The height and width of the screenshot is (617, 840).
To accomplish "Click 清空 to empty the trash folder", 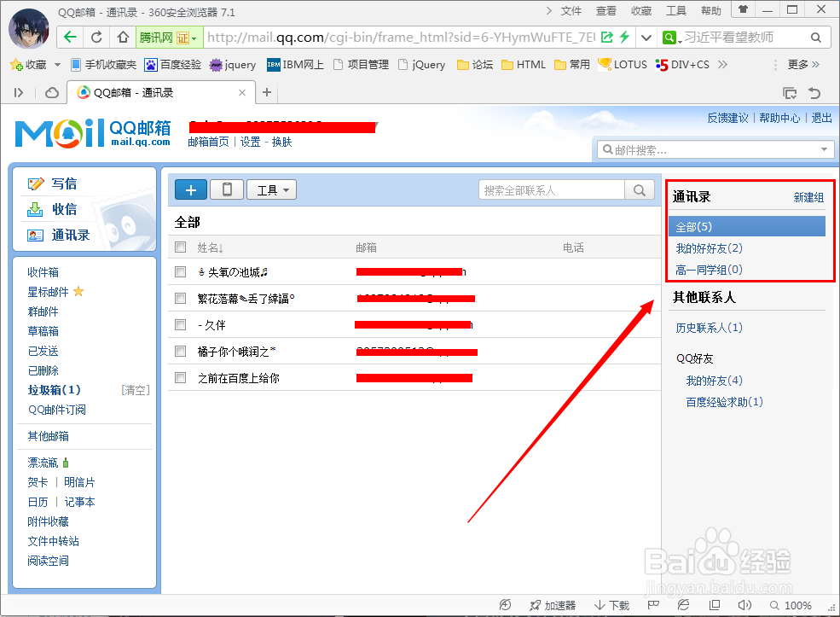I will (x=135, y=390).
